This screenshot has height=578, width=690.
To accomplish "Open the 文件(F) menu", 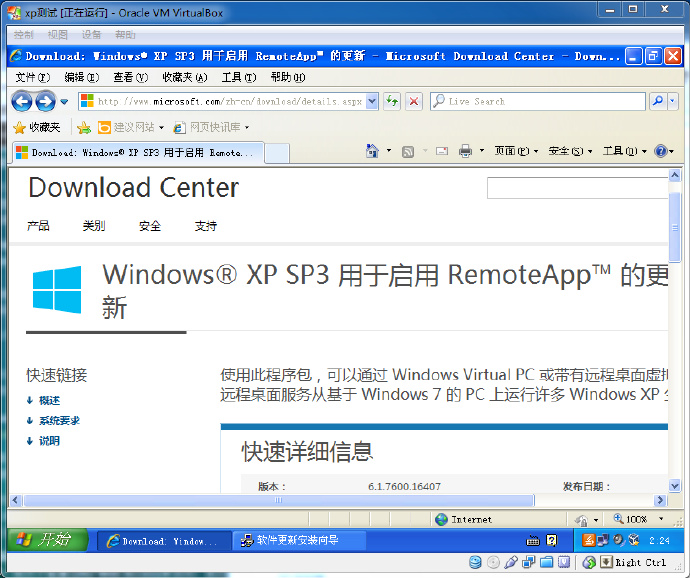I will tap(33, 77).
